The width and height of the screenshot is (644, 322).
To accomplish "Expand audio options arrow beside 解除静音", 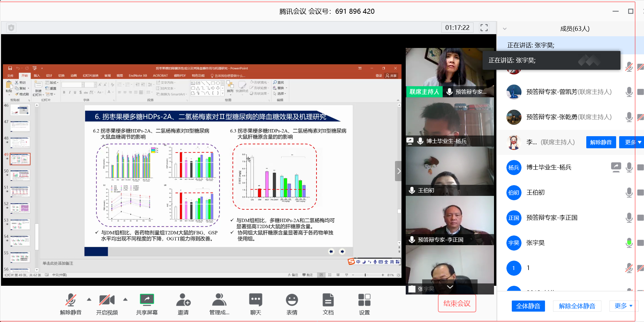I will coord(89,299).
